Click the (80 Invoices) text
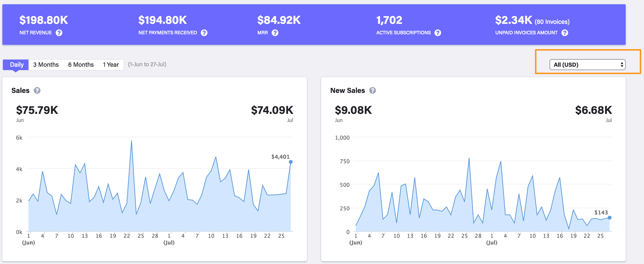The image size is (644, 264). pyautogui.click(x=552, y=22)
